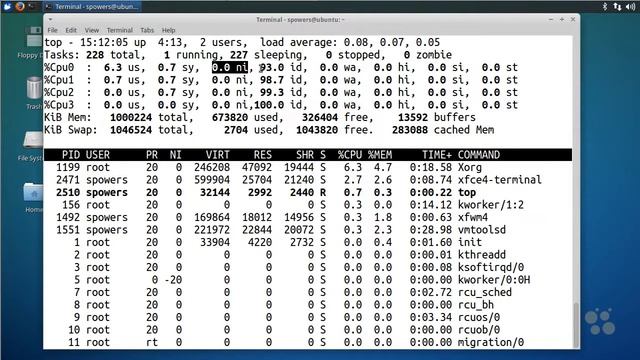
Task: Click the %CPU column header
Action: tap(350, 155)
